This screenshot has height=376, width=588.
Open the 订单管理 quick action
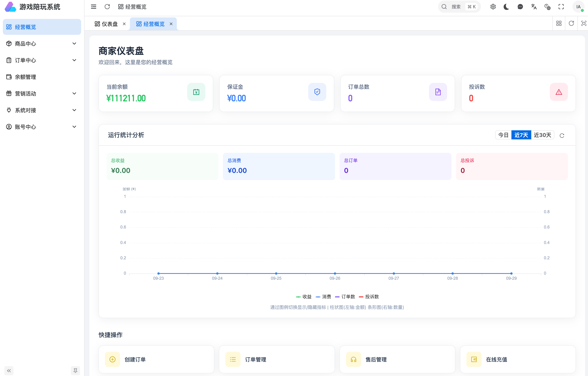277,359
